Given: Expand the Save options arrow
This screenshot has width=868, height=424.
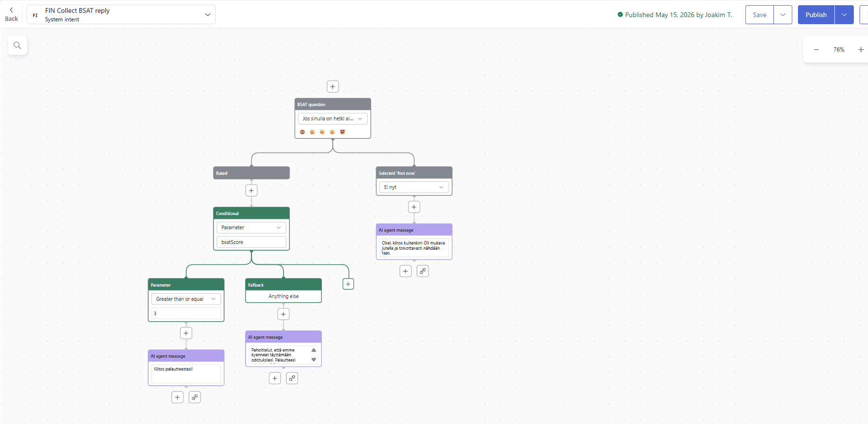Looking at the screenshot, I should click(783, 15).
